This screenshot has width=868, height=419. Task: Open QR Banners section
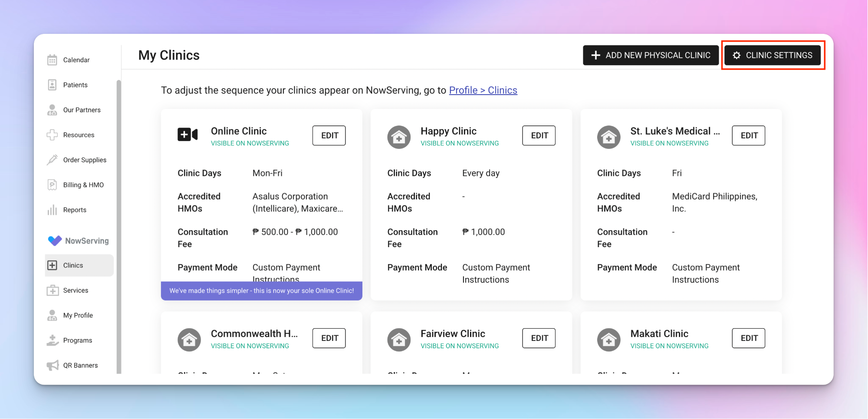coord(80,366)
